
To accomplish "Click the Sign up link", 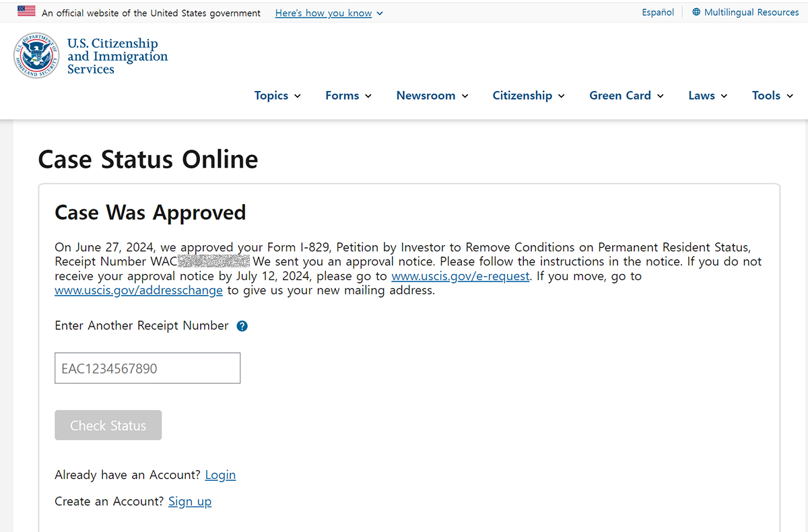I will (x=190, y=502).
